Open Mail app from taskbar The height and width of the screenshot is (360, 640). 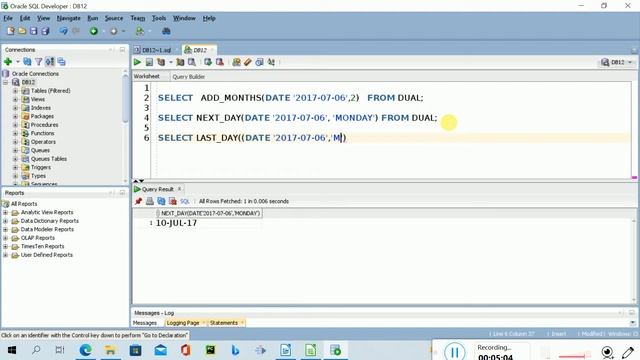tap(161, 350)
